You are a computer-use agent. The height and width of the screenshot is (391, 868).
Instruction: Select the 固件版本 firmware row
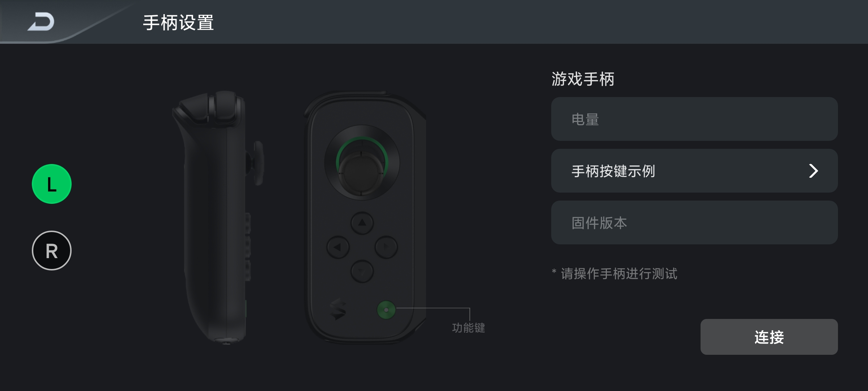click(694, 223)
